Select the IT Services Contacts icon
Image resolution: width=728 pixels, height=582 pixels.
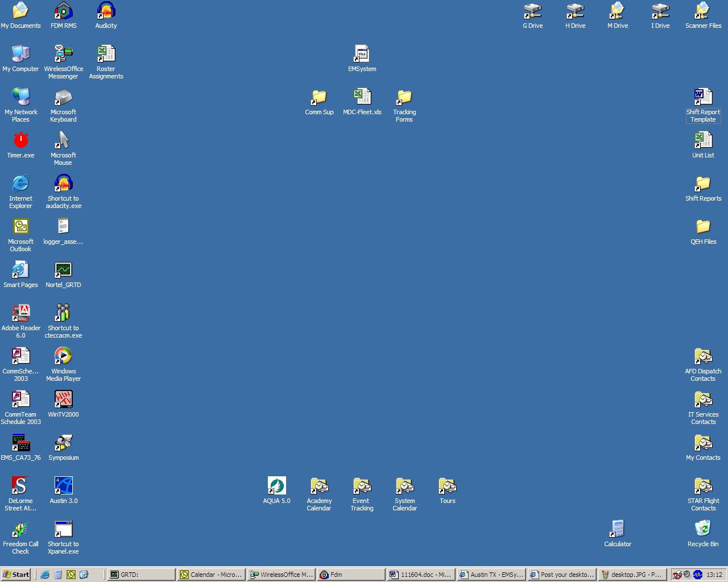pos(703,408)
